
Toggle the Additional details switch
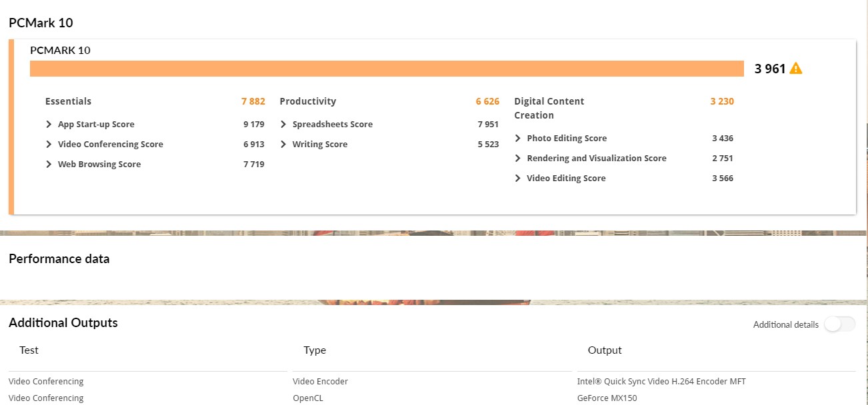click(x=839, y=324)
